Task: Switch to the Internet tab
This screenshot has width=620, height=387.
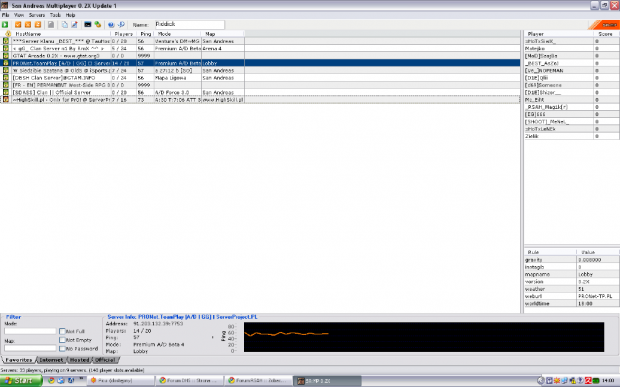Action: (x=51, y=360)
